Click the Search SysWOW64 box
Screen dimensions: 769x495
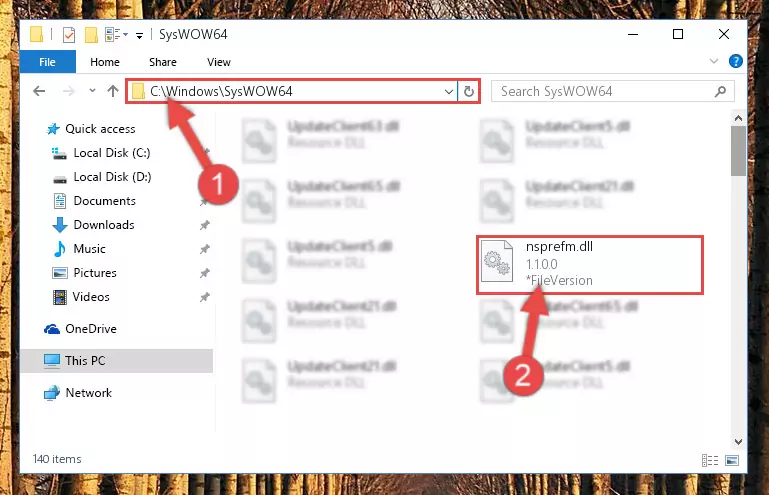point(613,91)
